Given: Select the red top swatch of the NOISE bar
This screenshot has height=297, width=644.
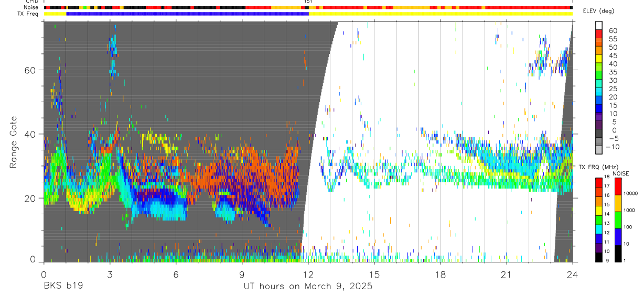Looking at the screenshot, I should pos(617,187).
